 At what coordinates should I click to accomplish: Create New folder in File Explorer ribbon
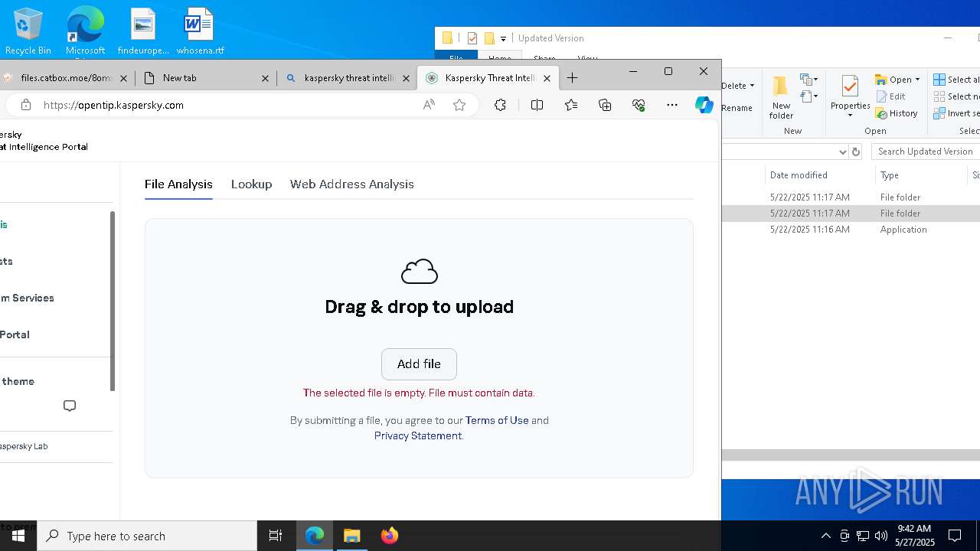[x=781, y=97]
